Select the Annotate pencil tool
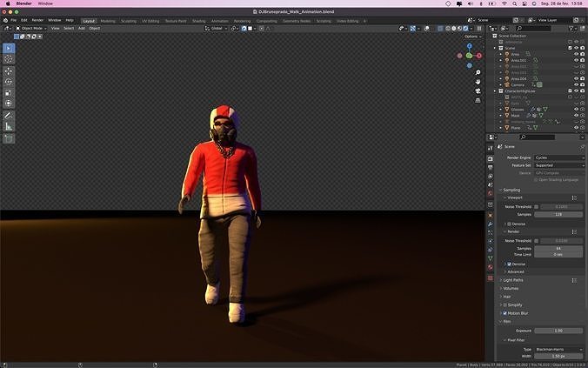 (x=9, y=115)
